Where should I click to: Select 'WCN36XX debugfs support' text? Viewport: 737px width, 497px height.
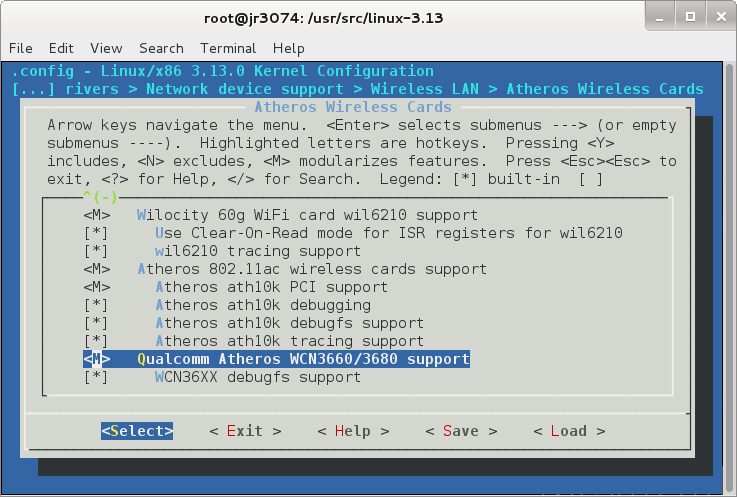[x=258, y=377]
